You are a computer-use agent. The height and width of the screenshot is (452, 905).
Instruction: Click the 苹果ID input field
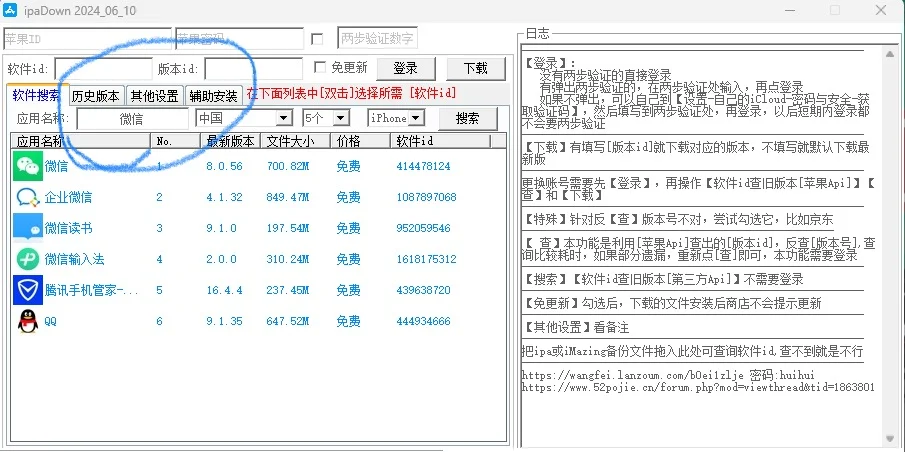click(88, 39)
